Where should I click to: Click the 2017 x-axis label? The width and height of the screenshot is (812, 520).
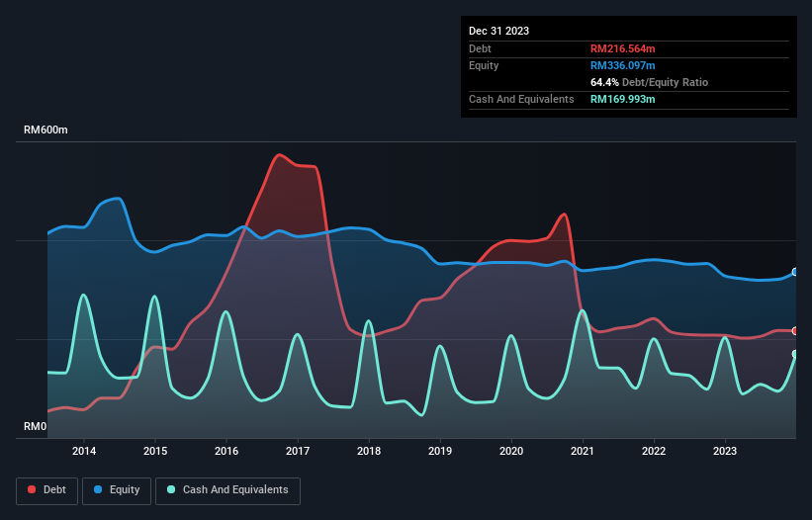point(298,451)
